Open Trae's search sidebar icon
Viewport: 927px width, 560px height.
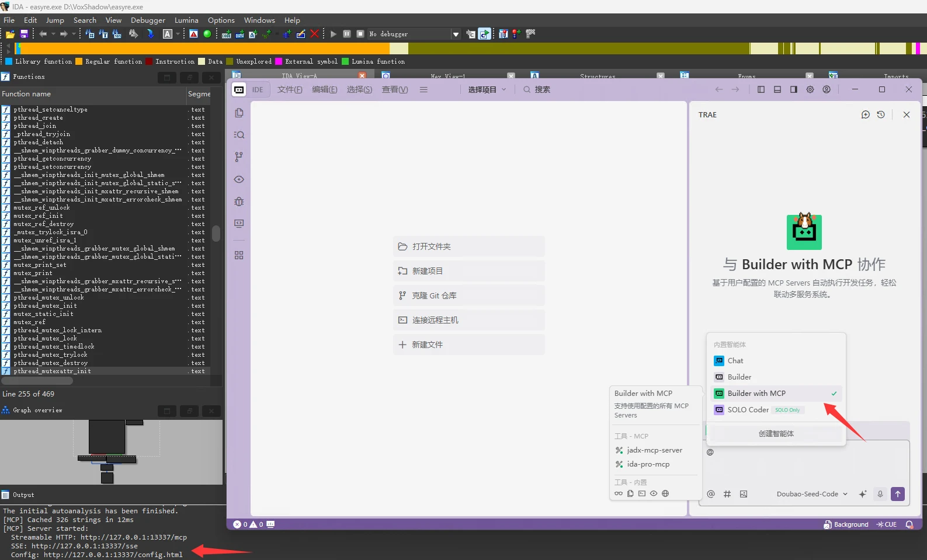(x=239, y=135)
